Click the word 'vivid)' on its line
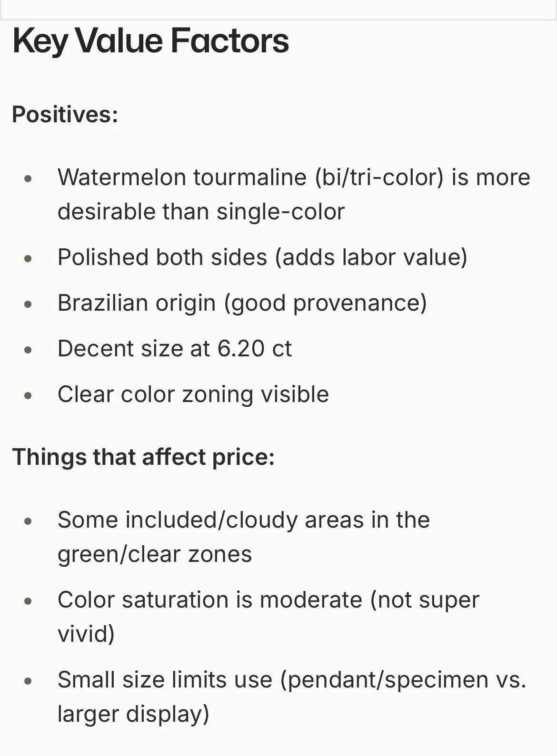The width and height of the screenshot is (557, 756). point(86,634)
